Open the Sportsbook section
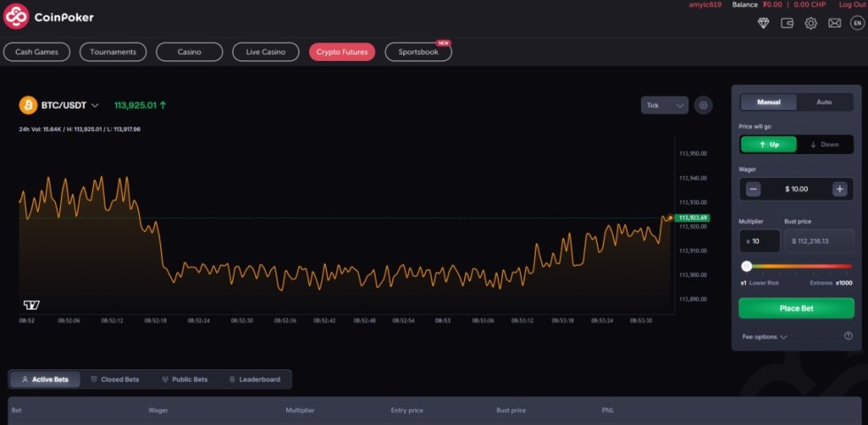The width and height of the screenshot is (868, 425). [418, 52]
